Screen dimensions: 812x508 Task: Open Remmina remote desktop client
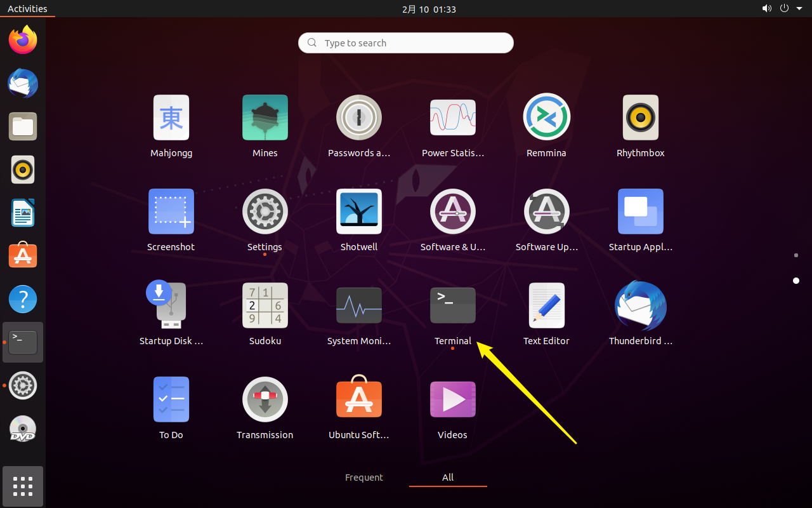pyautogui.click(x=546, y=117)
